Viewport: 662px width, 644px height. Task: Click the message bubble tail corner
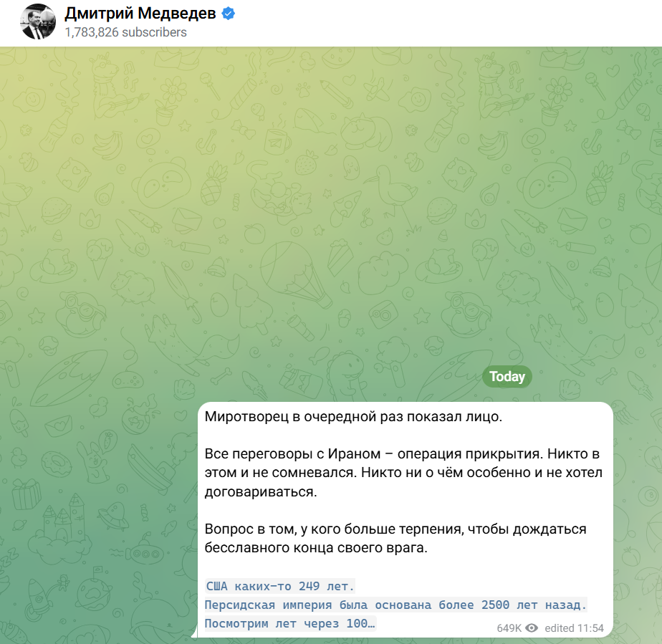195,632
